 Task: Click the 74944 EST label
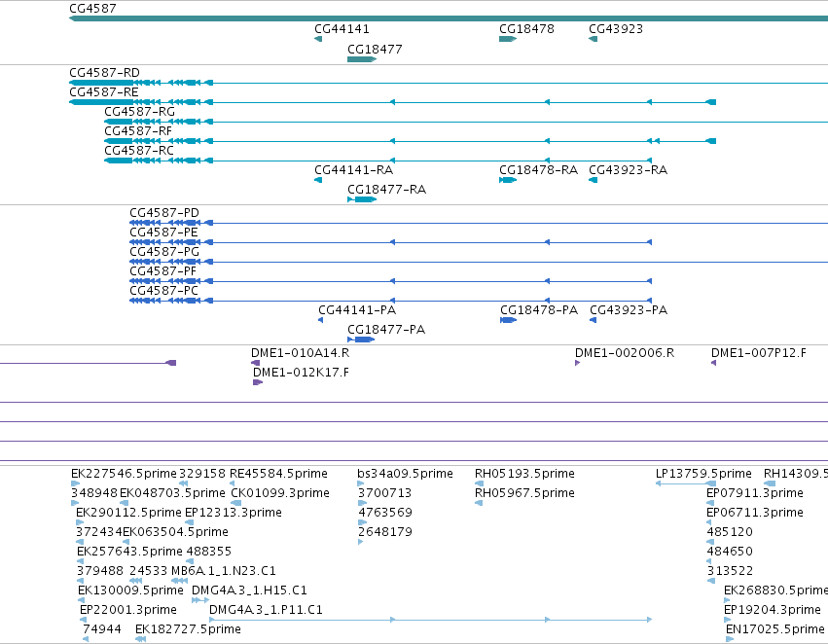pyautogui.click(x=102, y=629)
